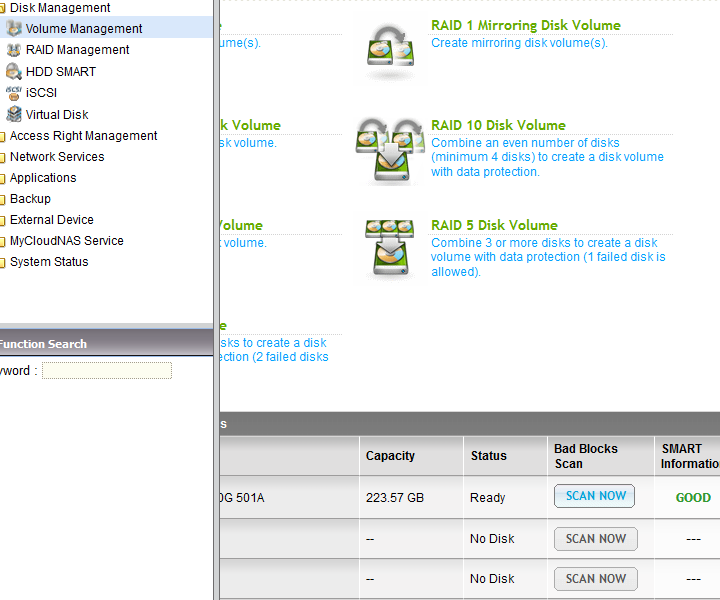Image resolution: width=720 pixels, height=600 pixels.
Task: Click the Virtual Disk icon
Action: 13,115
